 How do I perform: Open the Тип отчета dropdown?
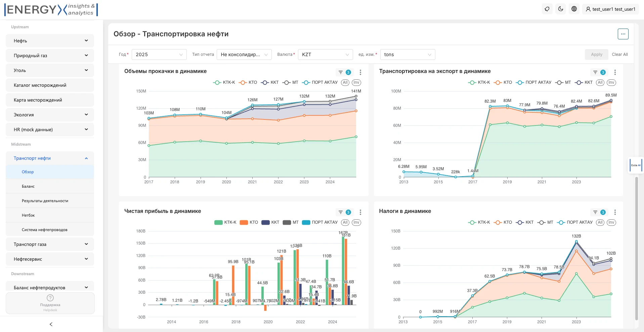[x=244, y=54]
